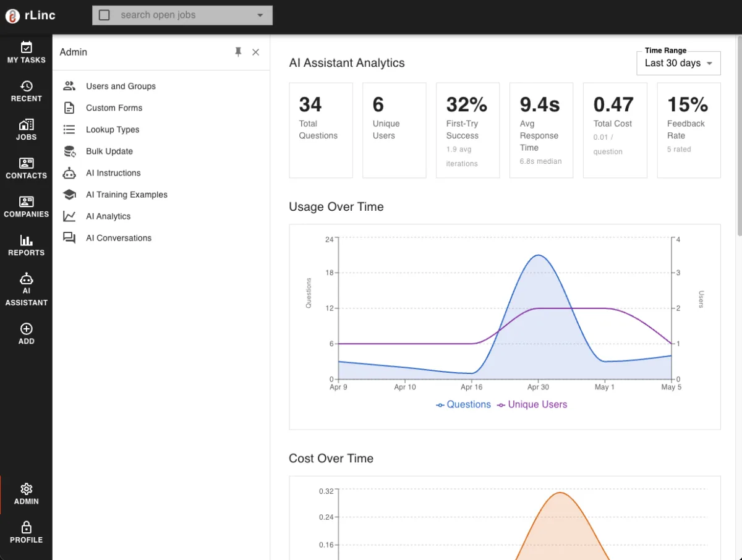
Task: Click the 32% First-Try Success card
Action: pos(467,130)
